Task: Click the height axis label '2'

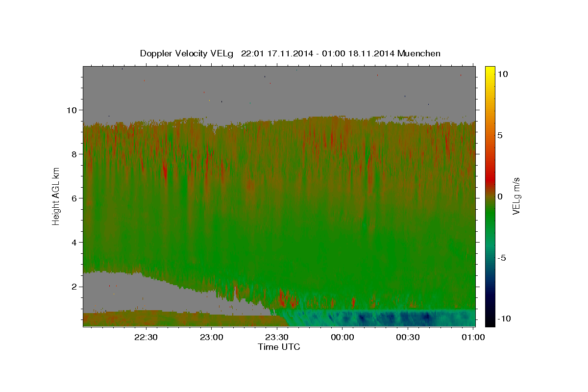Action: pos(75,286)
